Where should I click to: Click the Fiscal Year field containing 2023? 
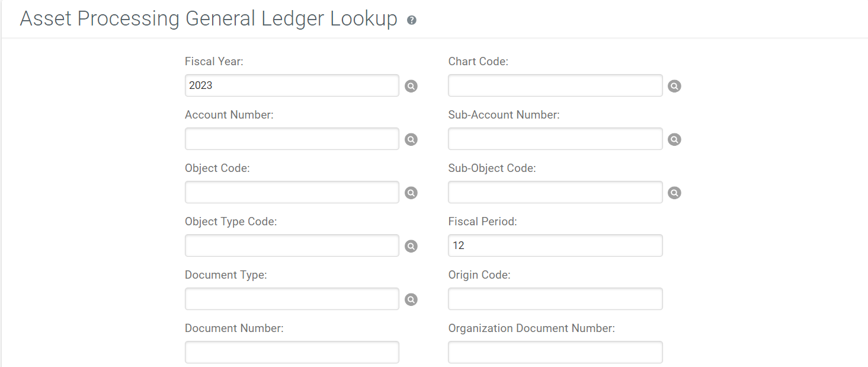click(292, 85)
